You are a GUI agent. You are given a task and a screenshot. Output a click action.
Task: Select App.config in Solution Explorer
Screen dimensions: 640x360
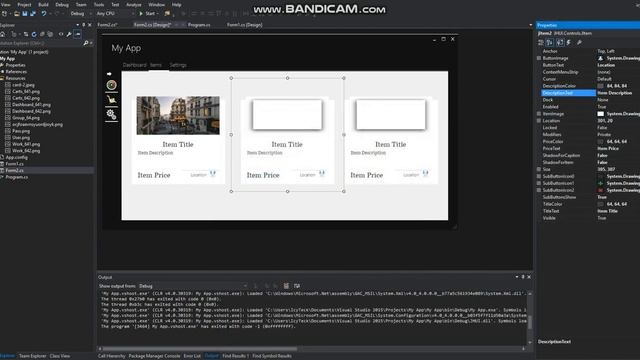point(17,157)
